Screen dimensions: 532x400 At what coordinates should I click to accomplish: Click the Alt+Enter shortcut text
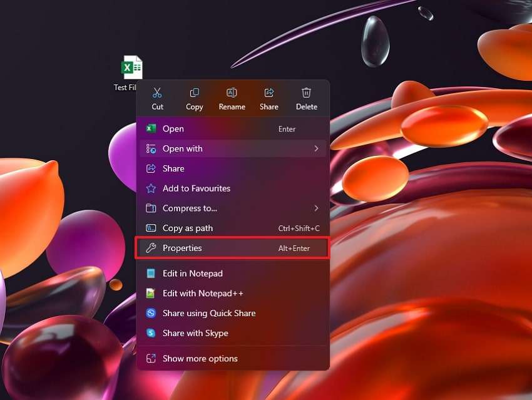click(294, 249)
